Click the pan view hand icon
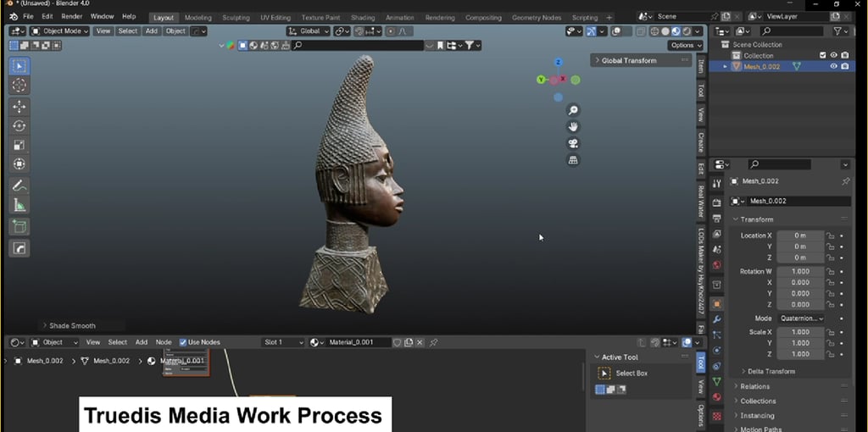 573,127
